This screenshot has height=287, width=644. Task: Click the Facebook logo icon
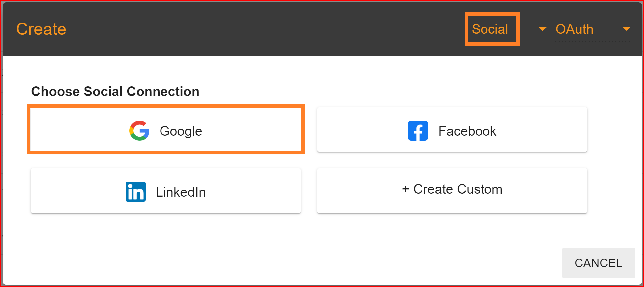(418, 131)
